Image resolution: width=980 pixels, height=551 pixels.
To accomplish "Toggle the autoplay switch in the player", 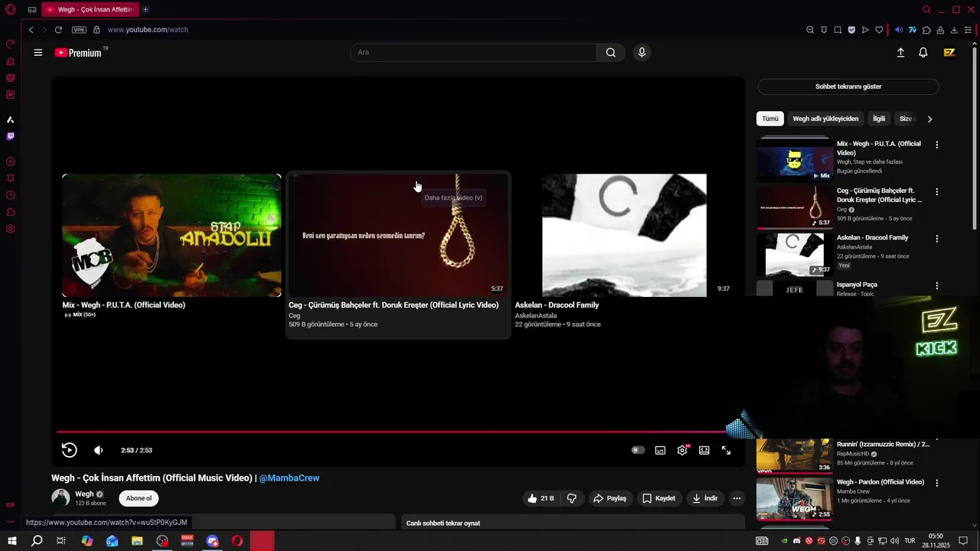I will click(x=638, y=450).
